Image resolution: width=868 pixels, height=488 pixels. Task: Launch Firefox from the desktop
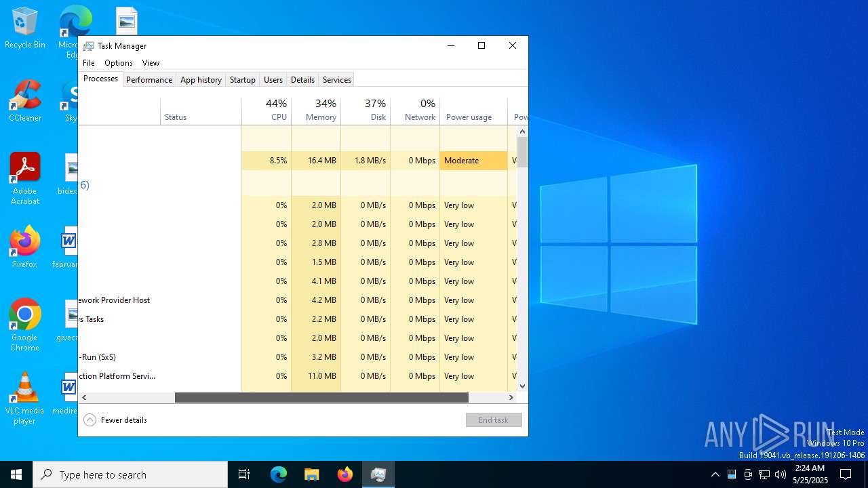pyautogui.click(x=25, y=247)
